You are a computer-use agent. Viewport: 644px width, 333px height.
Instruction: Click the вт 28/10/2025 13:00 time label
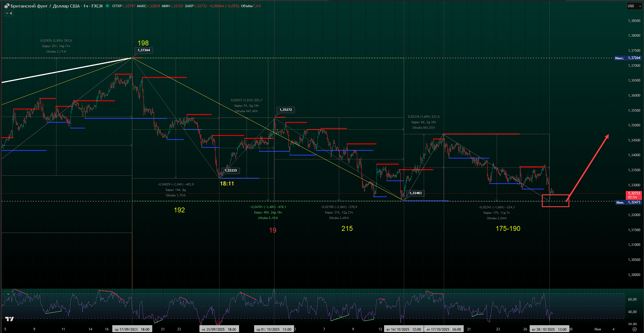click(x=549, y=329)
